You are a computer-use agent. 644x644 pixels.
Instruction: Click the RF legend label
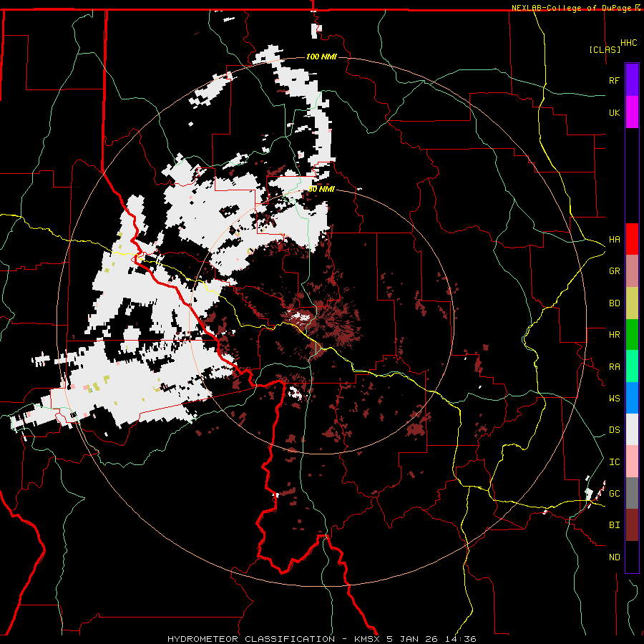614,80
